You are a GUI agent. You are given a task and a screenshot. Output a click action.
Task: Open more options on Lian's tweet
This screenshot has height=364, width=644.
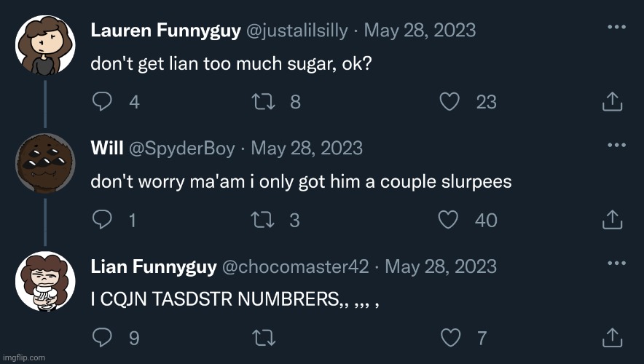tap(617, 263)
